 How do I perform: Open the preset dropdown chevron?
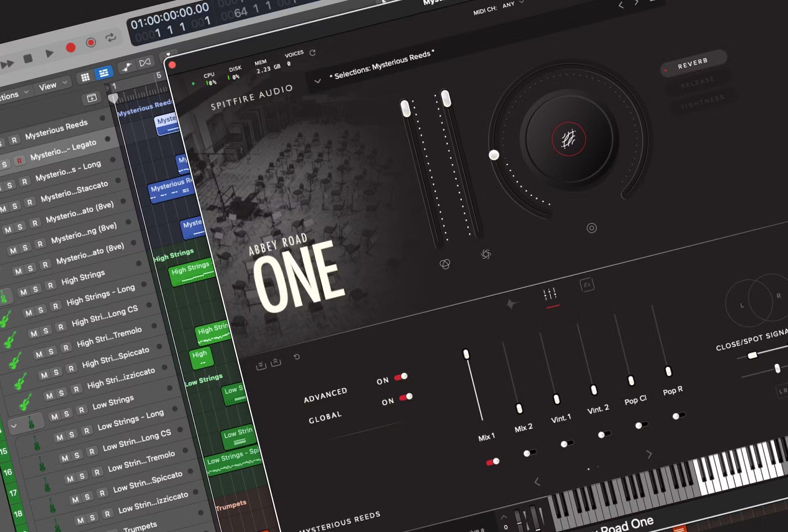pos(317,81)
